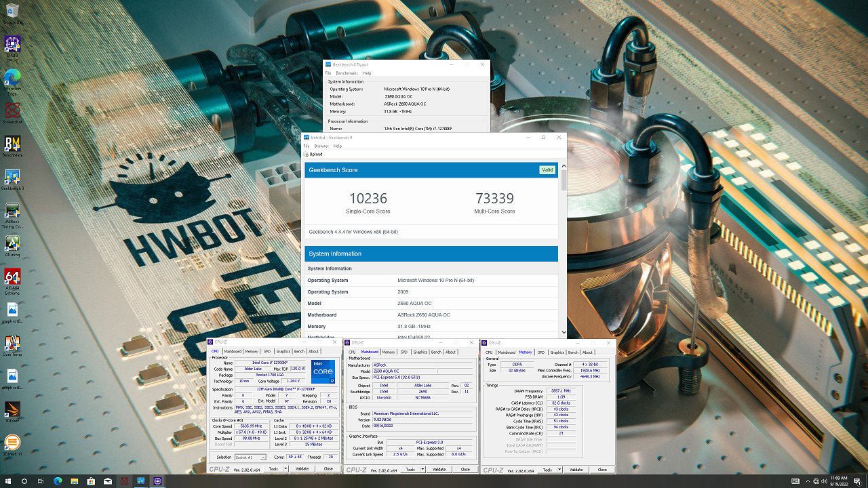Launch the CPU-Z desktop shortcut
The width and height of the screenshot is (868, 488).
pyautogui.click(x=12, y=47)
